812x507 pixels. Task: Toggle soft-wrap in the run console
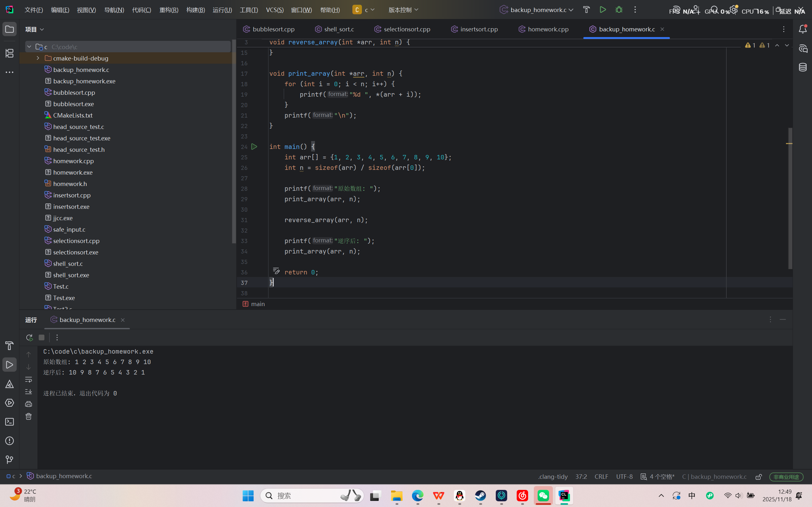click(29, 380)
